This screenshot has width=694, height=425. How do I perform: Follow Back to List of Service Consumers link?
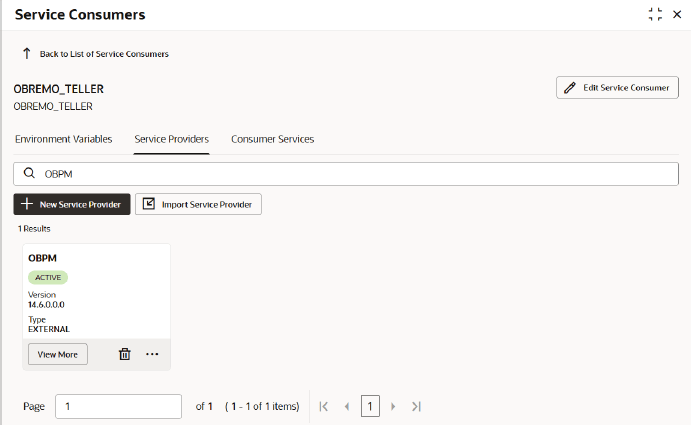104,54
